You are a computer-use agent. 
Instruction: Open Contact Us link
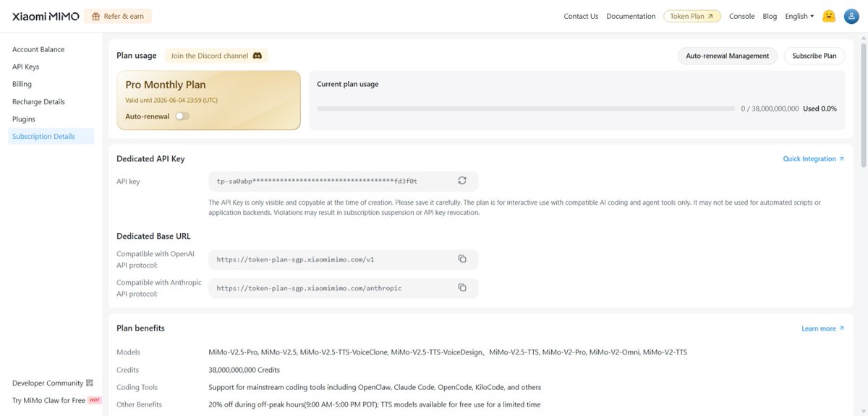tap(581, 16)
